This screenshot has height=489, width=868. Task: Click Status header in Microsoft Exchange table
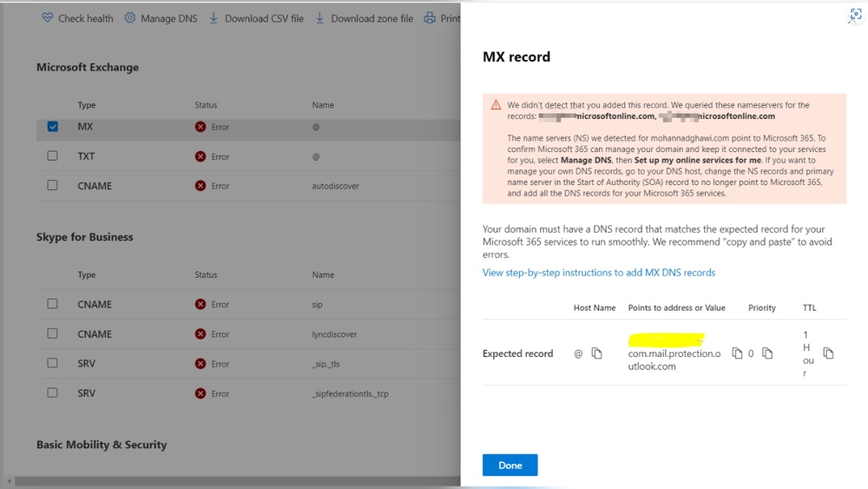tap(206, 105)
